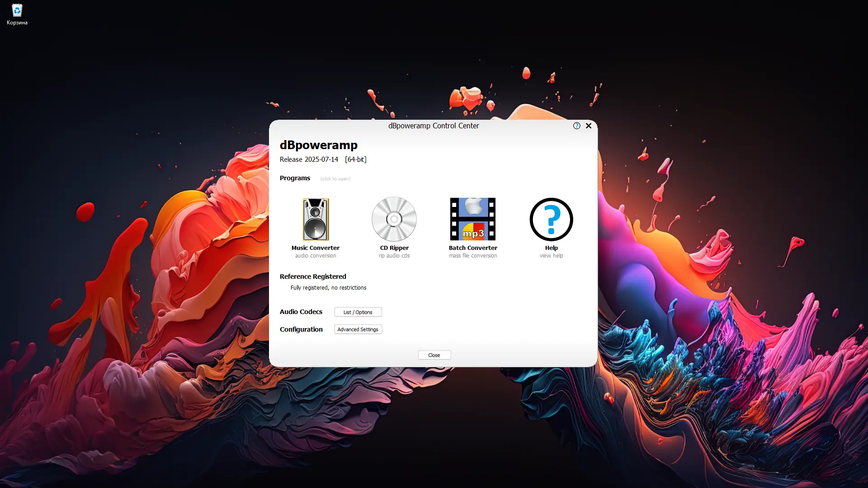
Task: Open the Advanced Settings configuration button
Action: pos(358,329)
